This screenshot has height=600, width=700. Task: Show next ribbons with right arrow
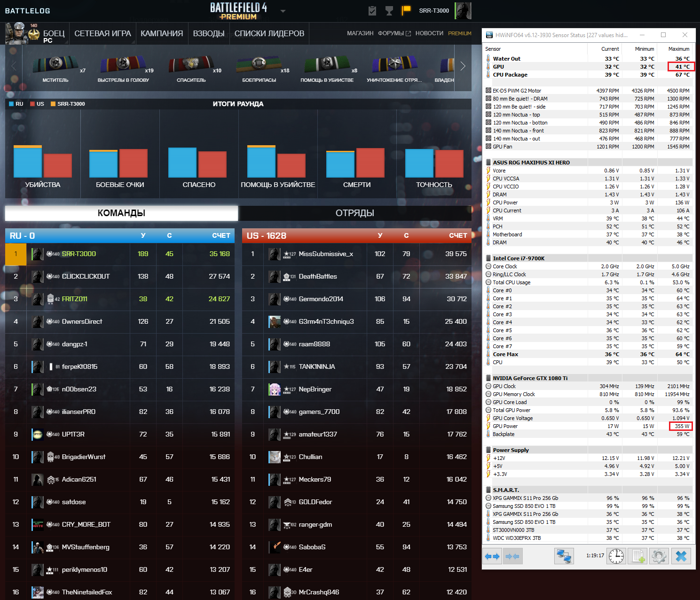463,66
